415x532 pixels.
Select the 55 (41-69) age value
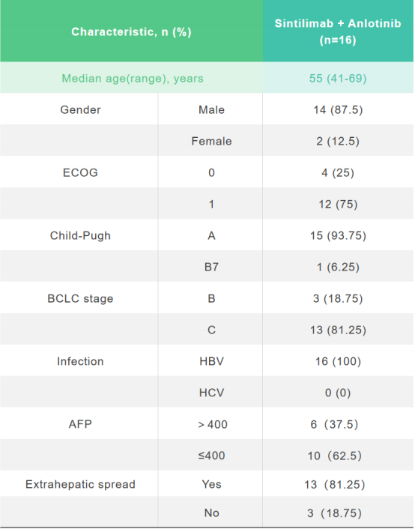(338, 79)
